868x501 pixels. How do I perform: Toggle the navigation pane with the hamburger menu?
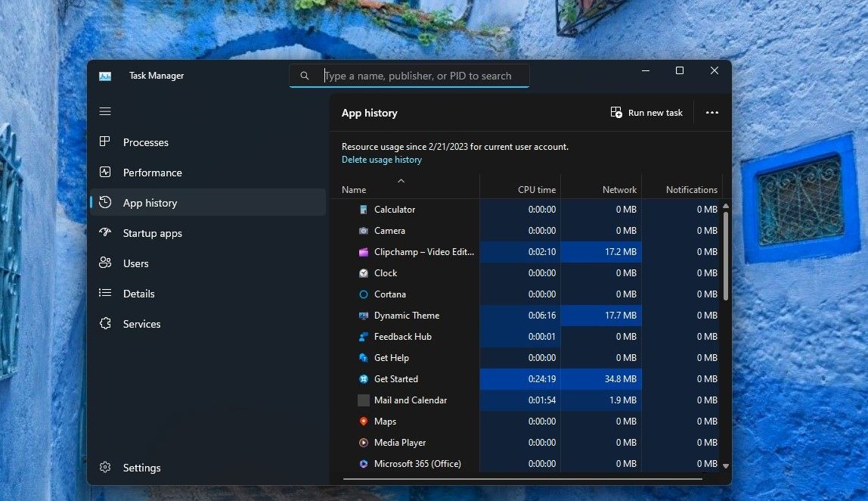point(105,111)
